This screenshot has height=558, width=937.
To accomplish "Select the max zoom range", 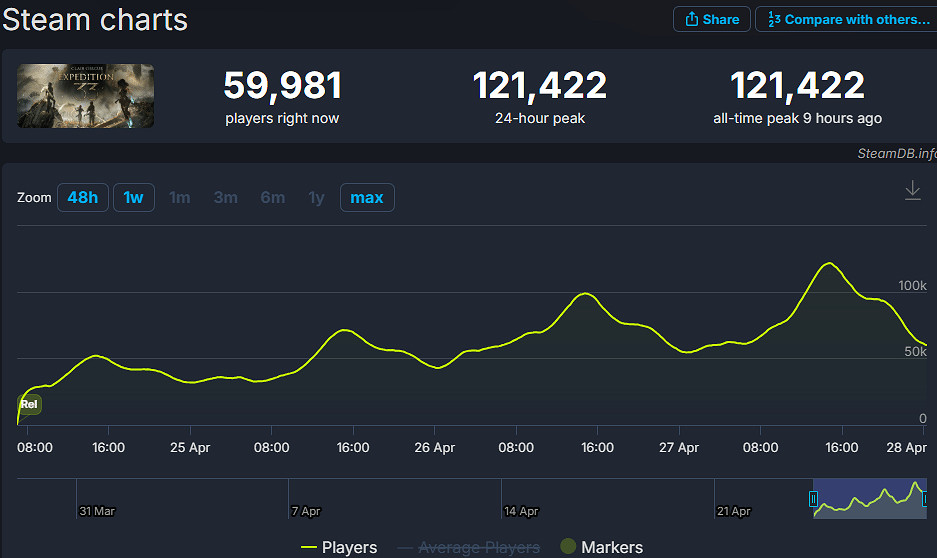I will (367, 198).
